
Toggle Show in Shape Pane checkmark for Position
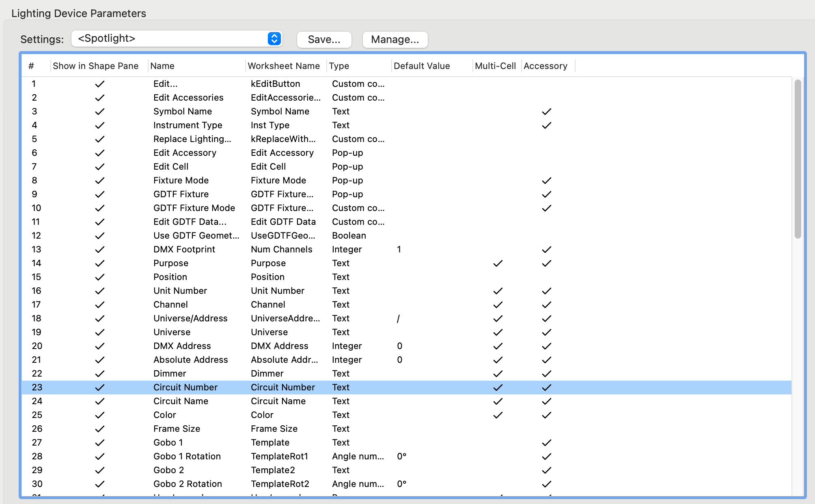[99, 277]
